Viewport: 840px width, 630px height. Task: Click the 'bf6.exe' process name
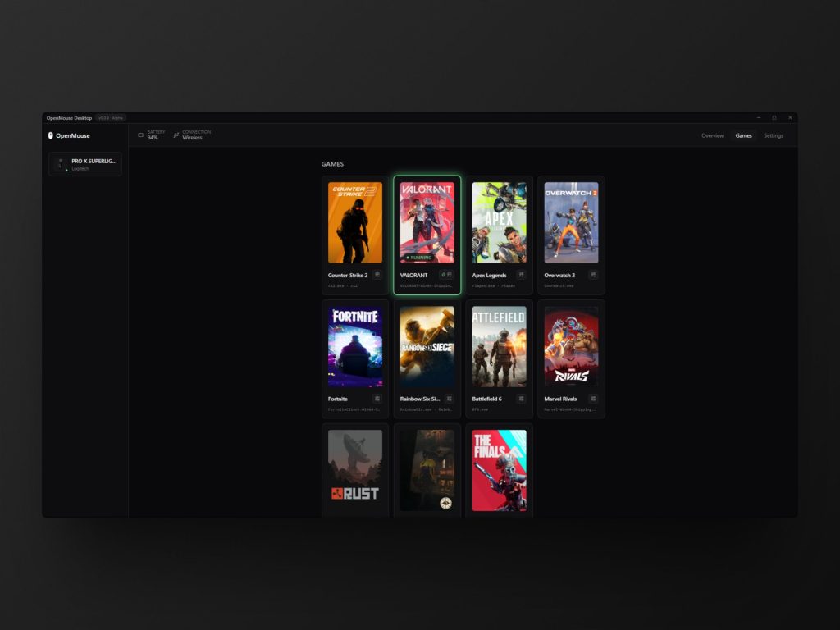[x=480, y=410]
